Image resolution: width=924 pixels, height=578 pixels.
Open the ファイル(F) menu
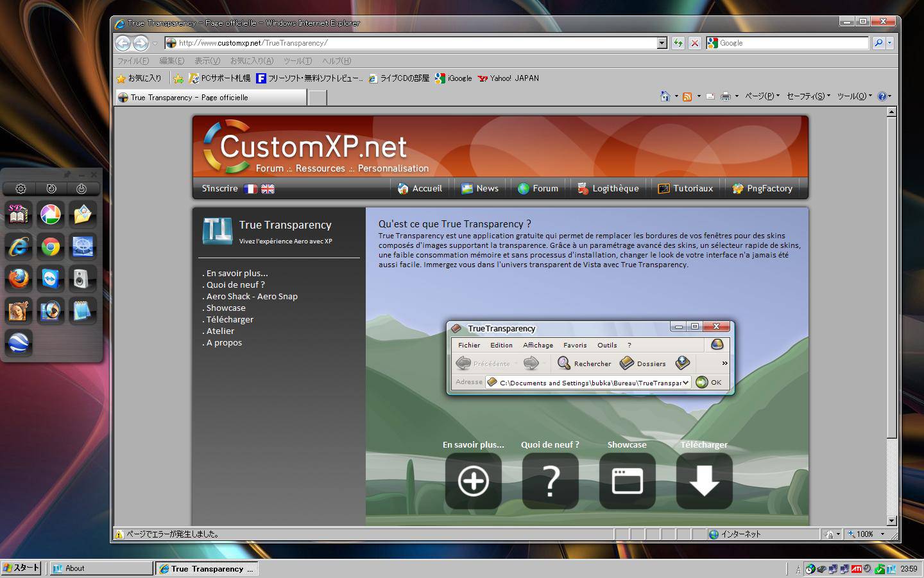pos(133,61)
